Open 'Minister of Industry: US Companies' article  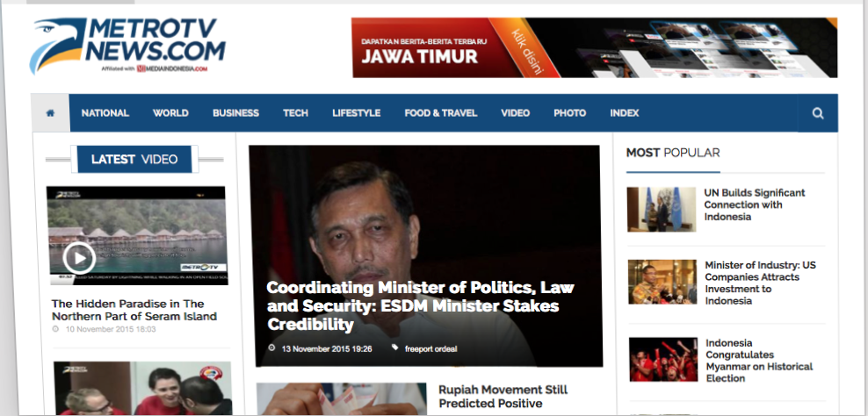(x=760, y=283)
